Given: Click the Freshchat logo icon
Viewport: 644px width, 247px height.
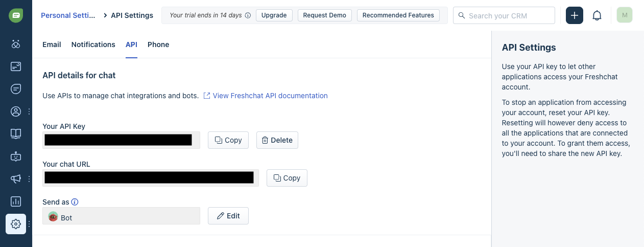Looking at the screenshot, I should tap(16, 15).
